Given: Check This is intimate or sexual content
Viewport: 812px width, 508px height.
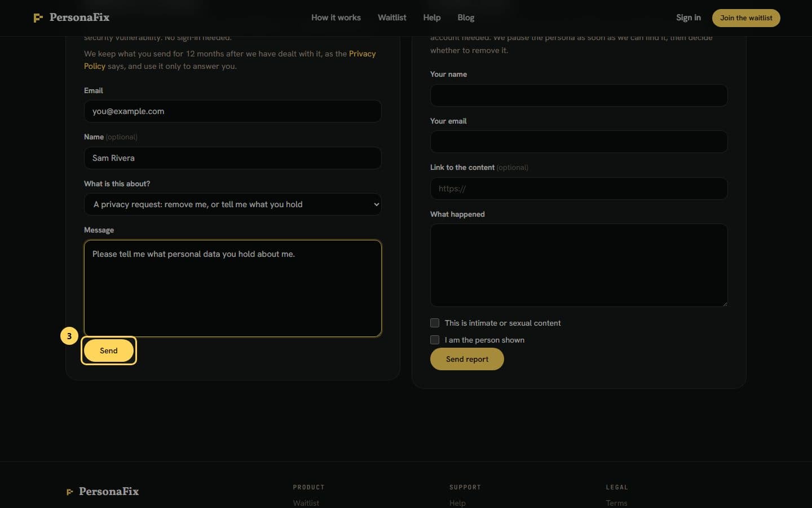Looking at the screenshot, I should pyautogui.click(x=435, y=323).
